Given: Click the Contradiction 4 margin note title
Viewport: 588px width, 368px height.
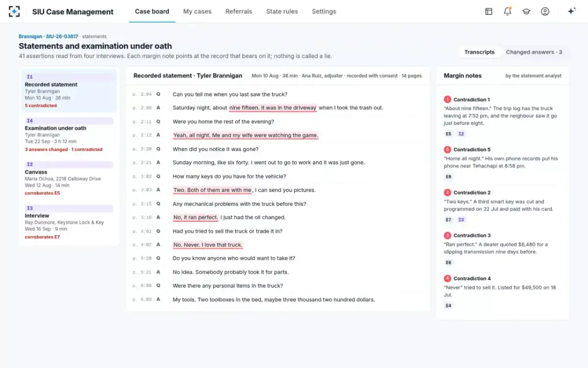Looking at the screenshot, I should pyautogui.click(x=472, y=278).
